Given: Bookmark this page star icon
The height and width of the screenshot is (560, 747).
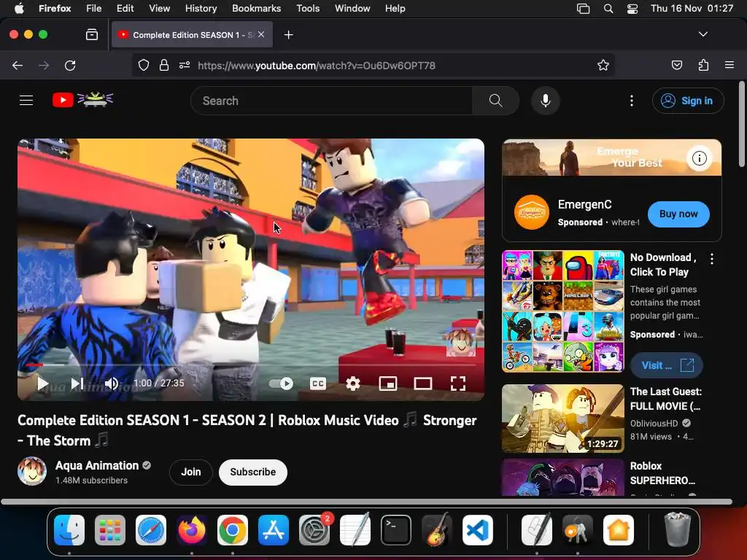Looking at the screenshot, I should pyautogui.click(x=603, y=65).
